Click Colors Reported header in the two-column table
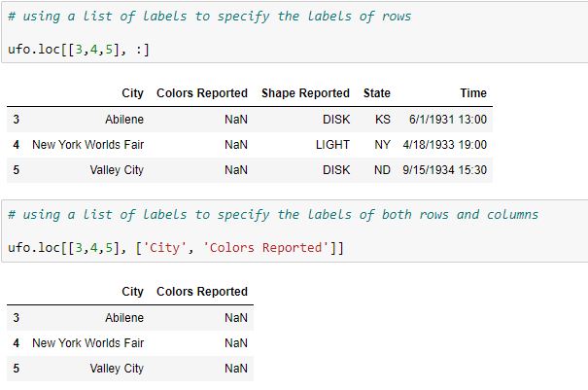The image size is (588, 390). [x=202, y=292]
